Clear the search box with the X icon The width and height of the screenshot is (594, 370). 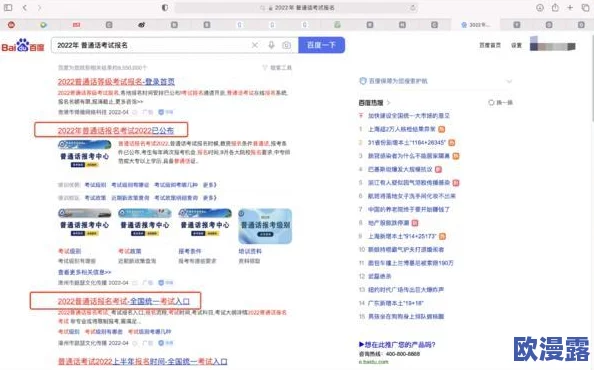[x=255, y=45]
